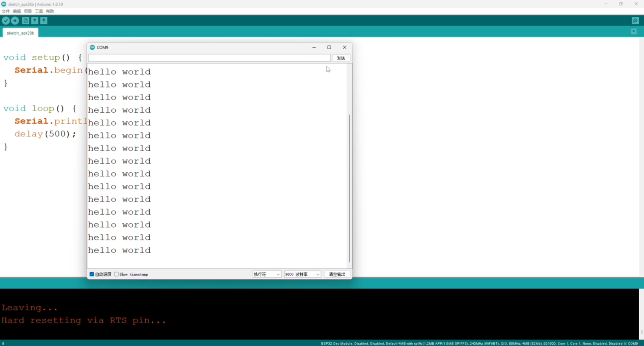Click the 清空输出 clear output button
This screenshot has width=644, height=346.
[337, 274]
